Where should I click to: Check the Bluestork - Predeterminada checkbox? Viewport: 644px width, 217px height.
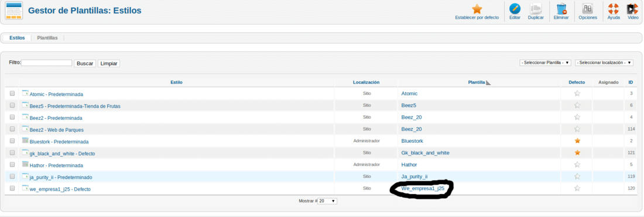click(12, 141)
